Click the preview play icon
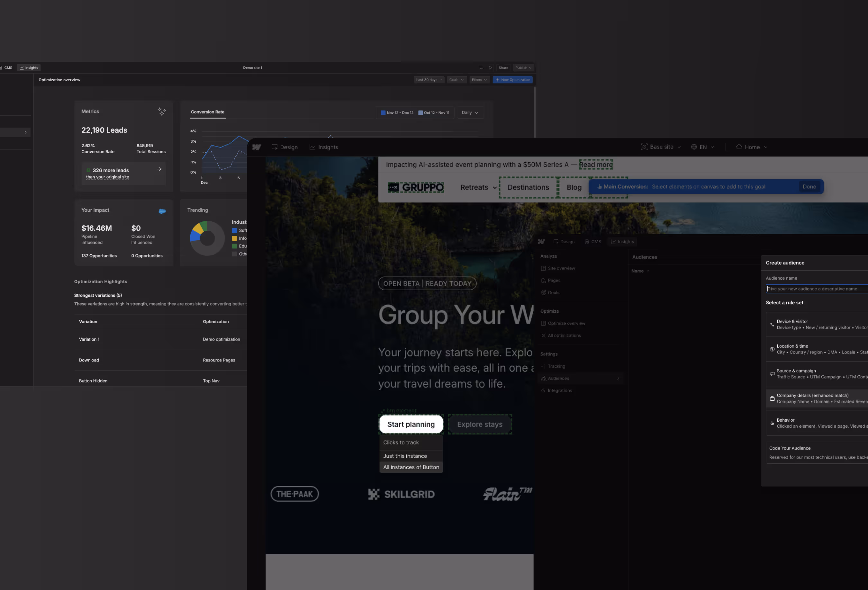This screenshot has height=590, width=868. pos(490,67)
